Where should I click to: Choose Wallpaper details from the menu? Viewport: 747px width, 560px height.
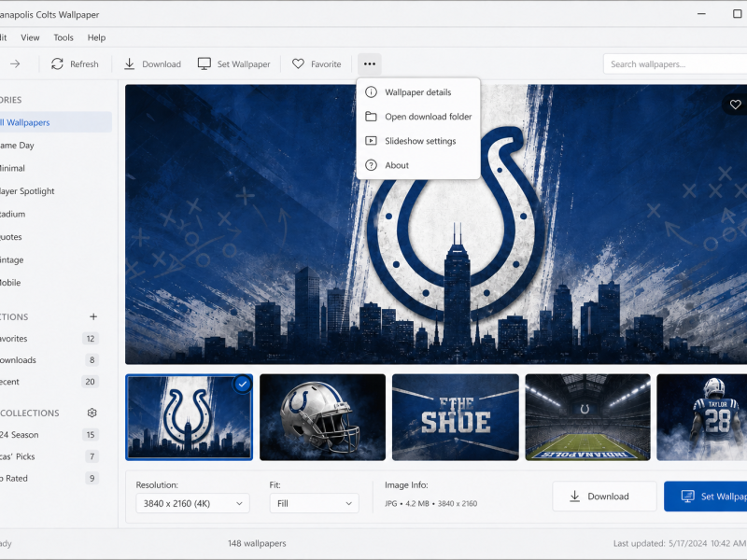click(x=418, y=91)
